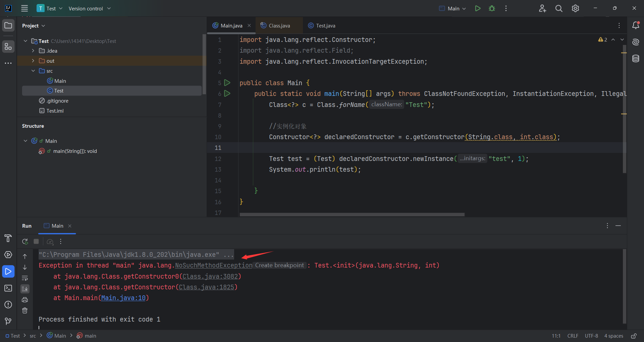Open more run actions menu
Screen dimensions: 644x342
(x=506, y=8)
